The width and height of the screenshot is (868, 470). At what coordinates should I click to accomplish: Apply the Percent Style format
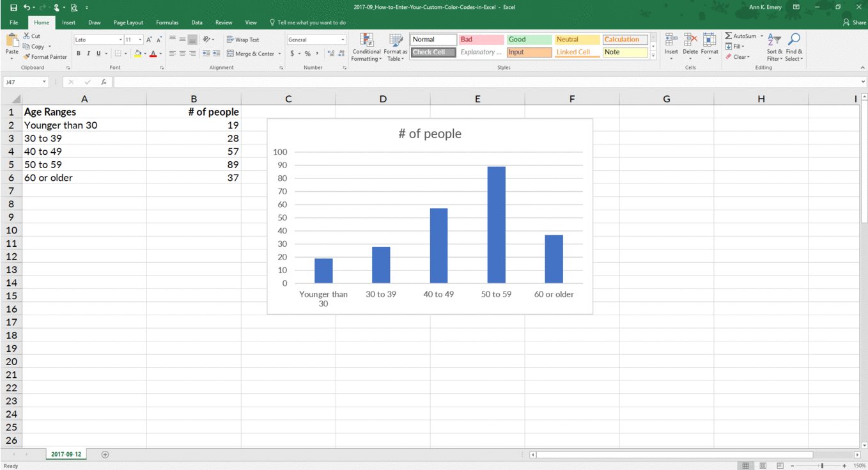click(x=307, y=53)
